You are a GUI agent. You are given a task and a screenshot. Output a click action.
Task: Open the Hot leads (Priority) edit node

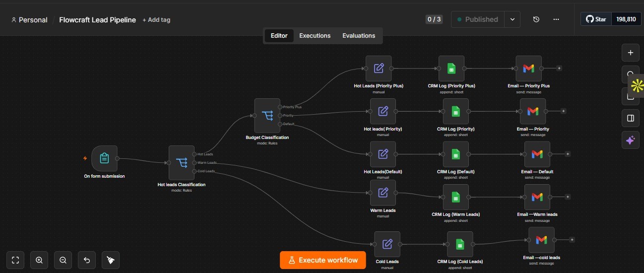[x=383, y=111]
